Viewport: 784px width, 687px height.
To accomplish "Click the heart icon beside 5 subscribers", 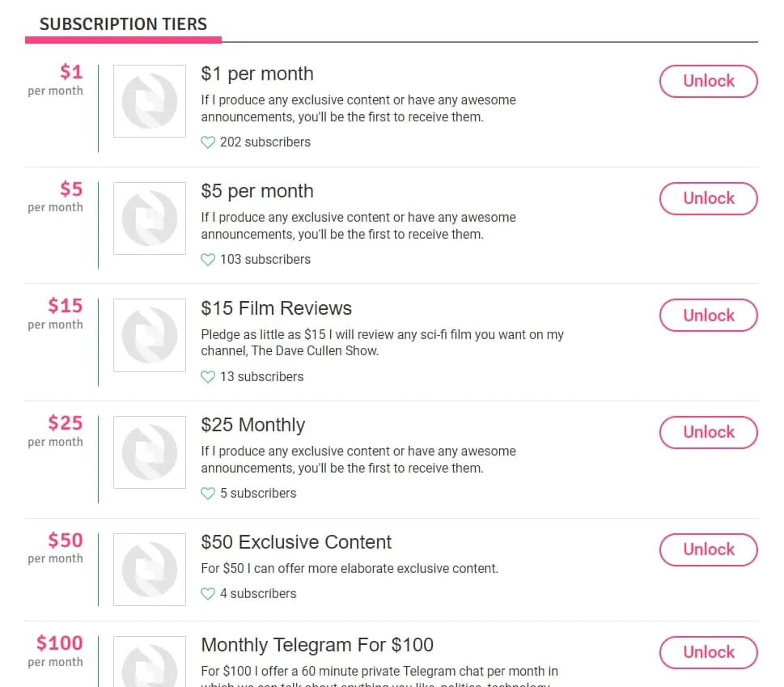I will coord(207,494).
